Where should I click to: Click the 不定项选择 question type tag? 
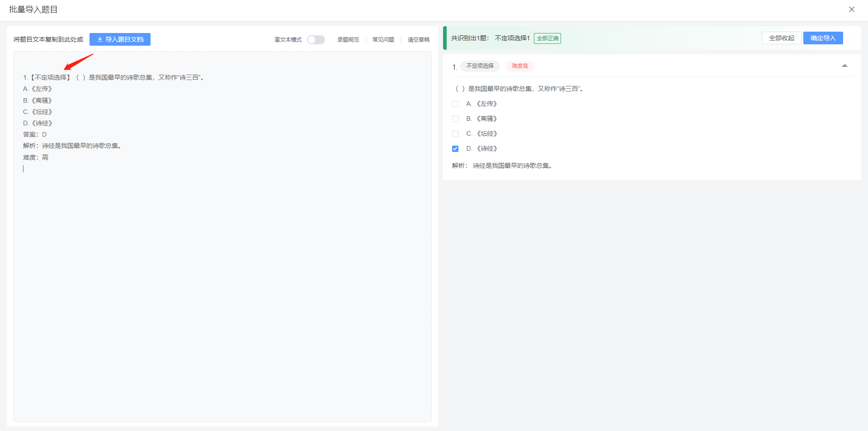[x=480, y=66]
